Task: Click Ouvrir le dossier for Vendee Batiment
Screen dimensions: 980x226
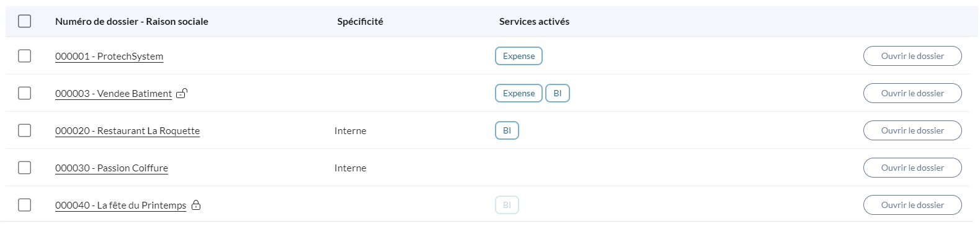Action: coord(912,93)
